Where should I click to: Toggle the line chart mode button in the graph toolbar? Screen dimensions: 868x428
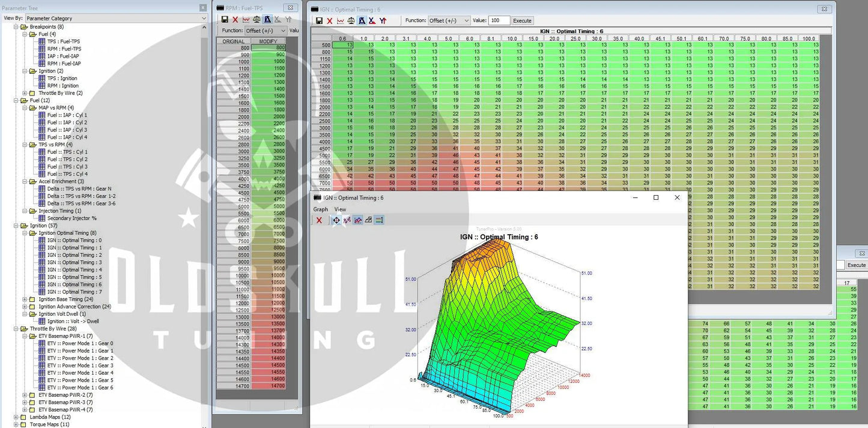358,220
